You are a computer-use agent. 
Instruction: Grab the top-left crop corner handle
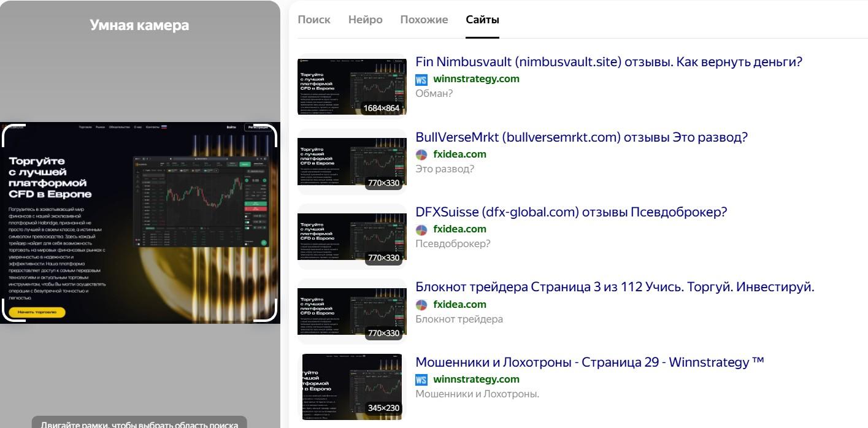coord(6,130)
